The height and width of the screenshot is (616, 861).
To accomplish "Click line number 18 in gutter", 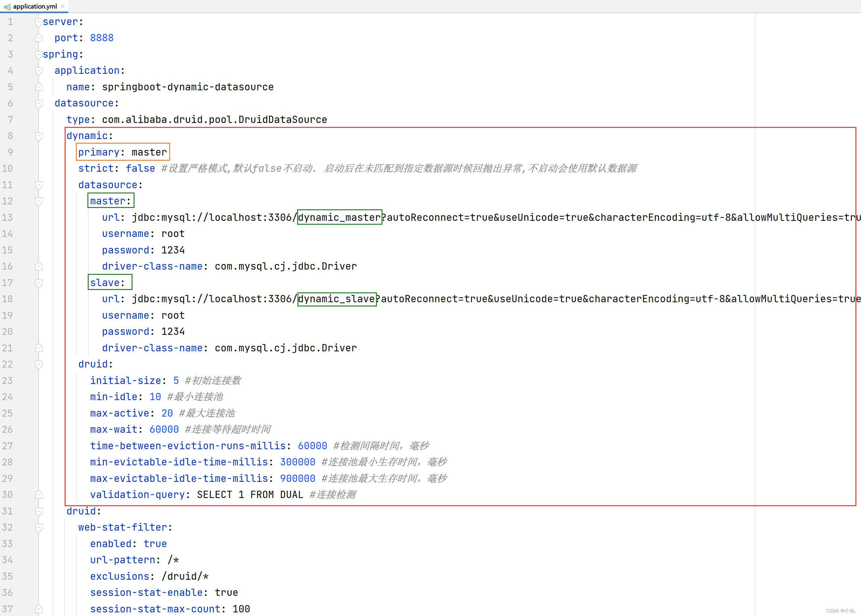I will click(7, 299).
